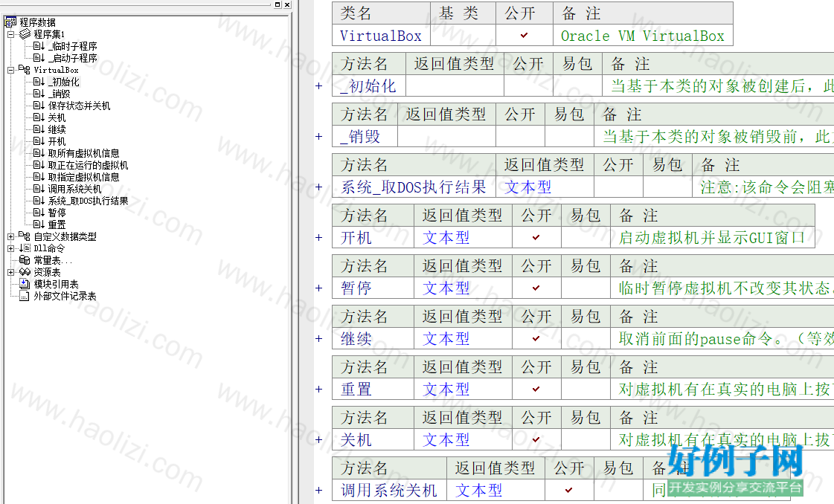Toggle 公开 check for VirtualBox class
The image size is (834, 504).
point(524,36)
